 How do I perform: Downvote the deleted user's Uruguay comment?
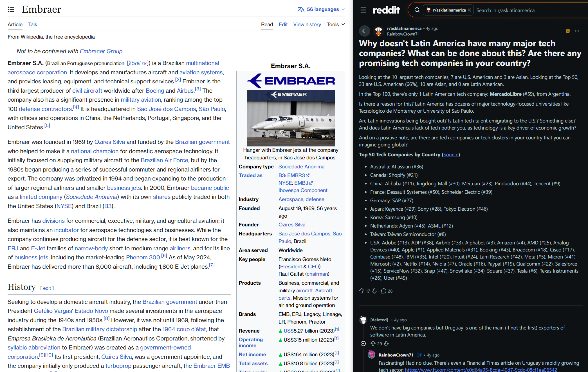386,344
